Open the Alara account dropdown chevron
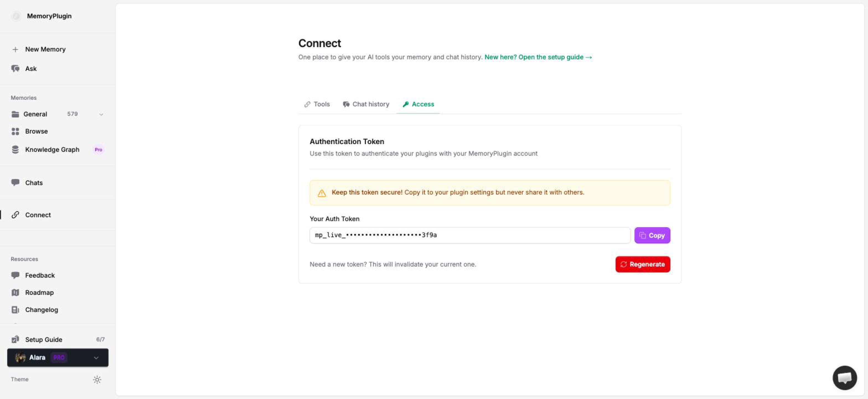Image resolution: width=868 pixels, height=399 pixels. click(x=96, y=358)
